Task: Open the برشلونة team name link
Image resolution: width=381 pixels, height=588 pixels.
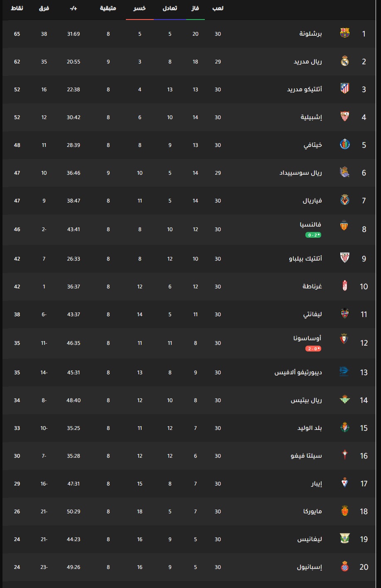Action: coord(310,34)
